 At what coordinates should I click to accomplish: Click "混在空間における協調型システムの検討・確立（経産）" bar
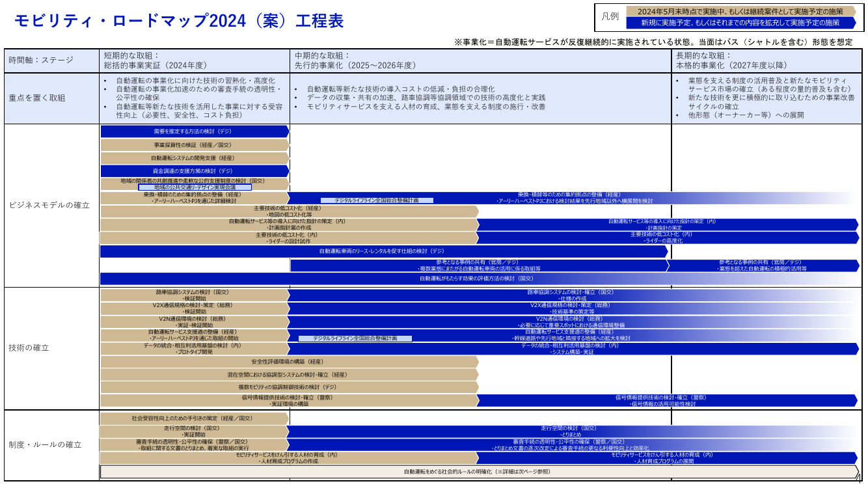[290, 375]
